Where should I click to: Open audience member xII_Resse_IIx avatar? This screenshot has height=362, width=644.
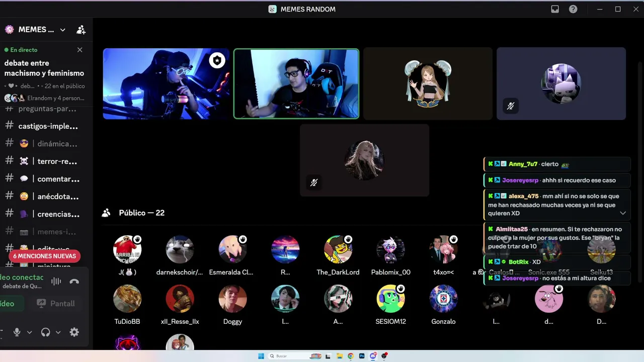[x=180, y=299]
